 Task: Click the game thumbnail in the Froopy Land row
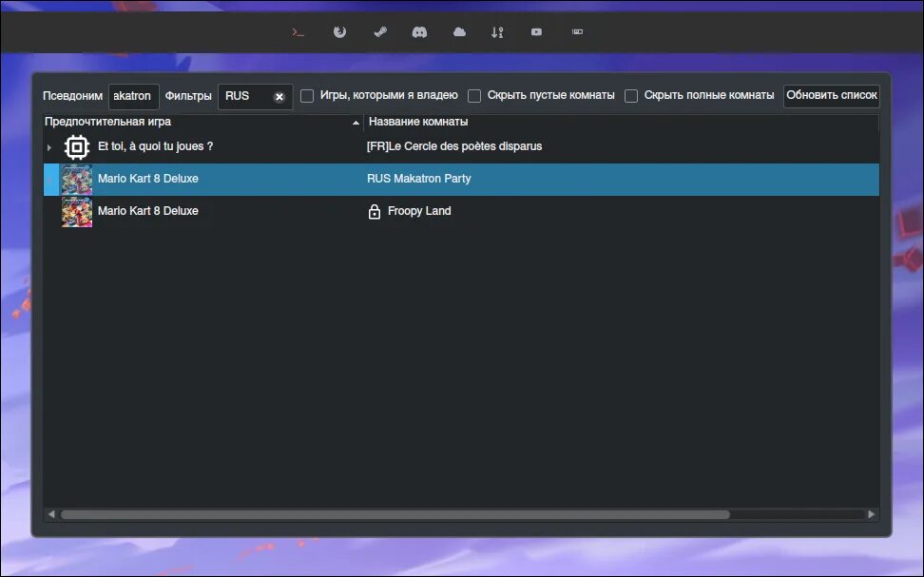[x=77, y=212]
